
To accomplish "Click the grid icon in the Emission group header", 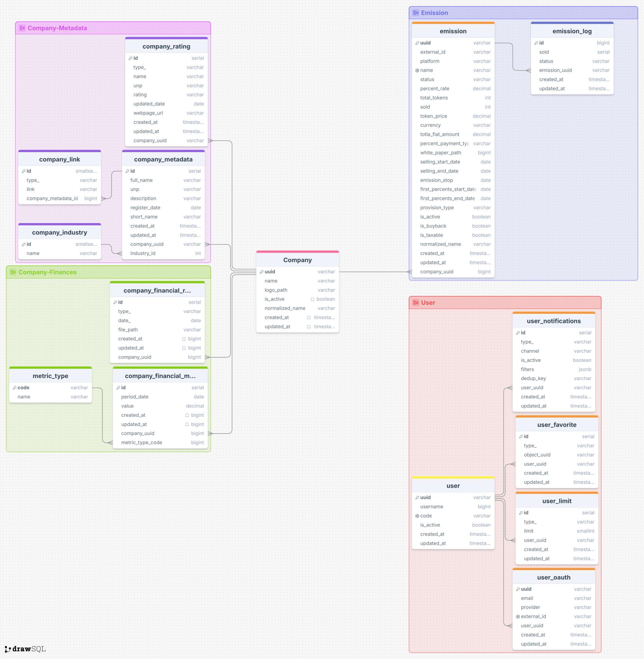I will (x=416, y=13).
